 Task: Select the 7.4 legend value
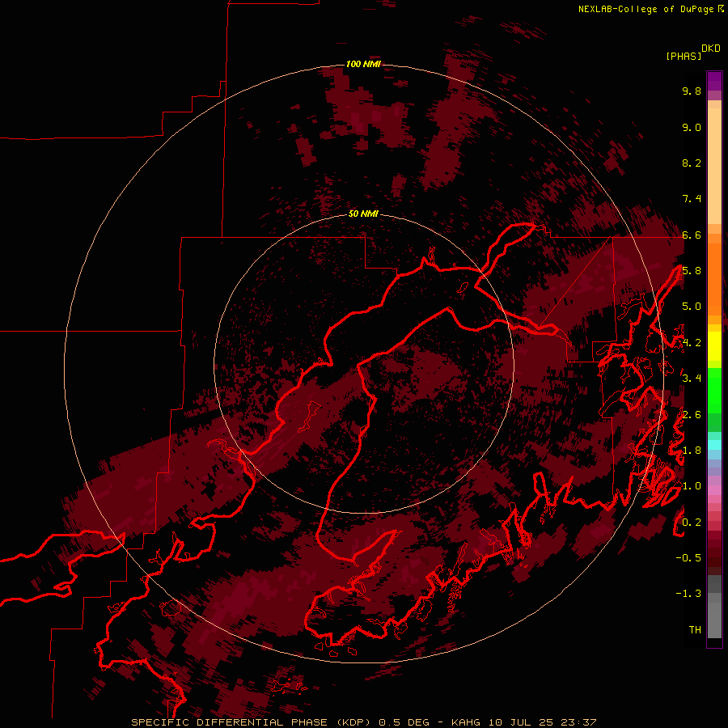(692, 199)
